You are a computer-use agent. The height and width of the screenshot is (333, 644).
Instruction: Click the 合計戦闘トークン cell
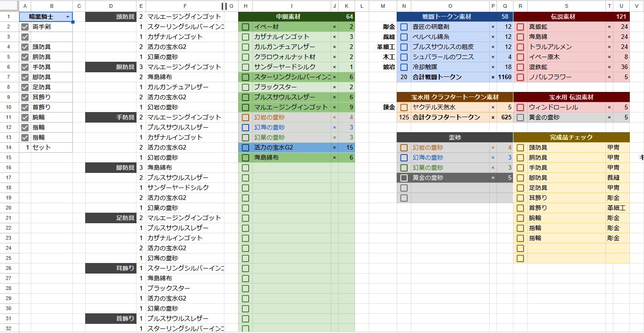click(450, 77)
